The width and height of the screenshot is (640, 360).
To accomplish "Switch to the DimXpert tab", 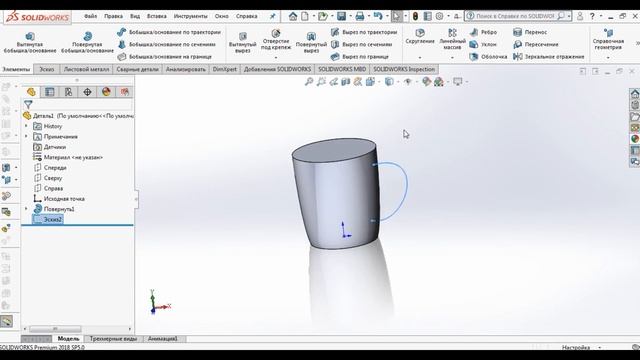I will (x=224, y=69).
